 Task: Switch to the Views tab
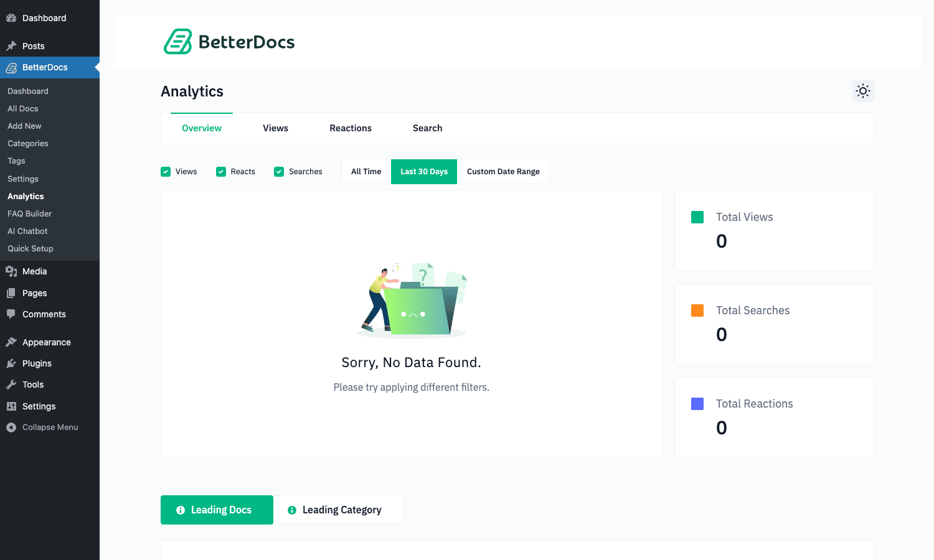(275, 128)
